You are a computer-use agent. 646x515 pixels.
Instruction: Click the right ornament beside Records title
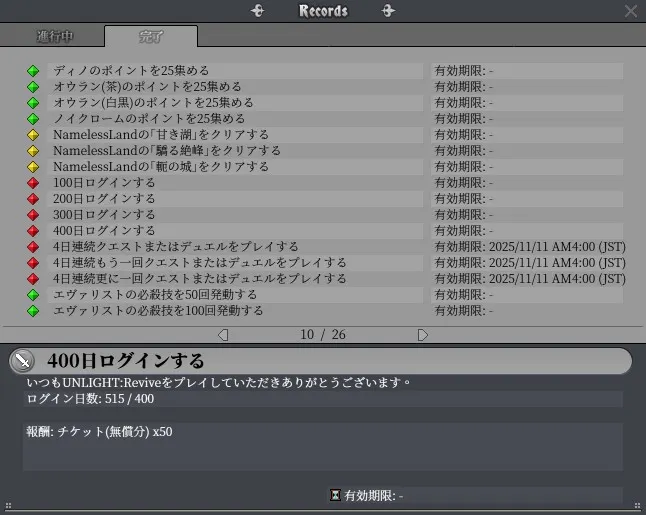tap(388, 11)
